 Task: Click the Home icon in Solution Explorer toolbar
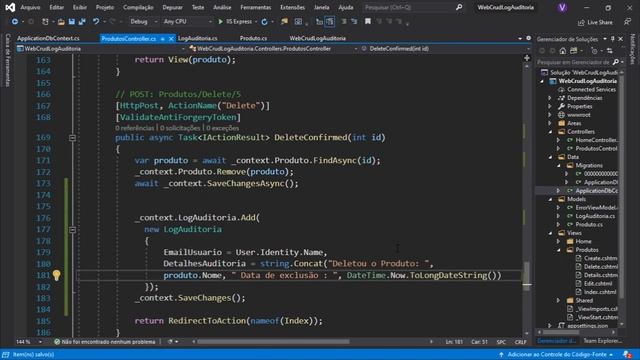(563, 51)
